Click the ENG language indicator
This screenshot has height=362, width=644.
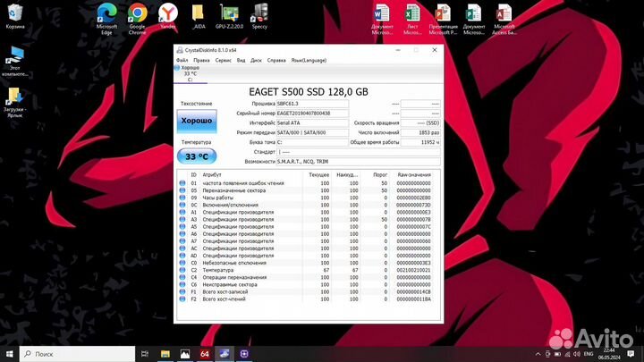click(589, 354)
